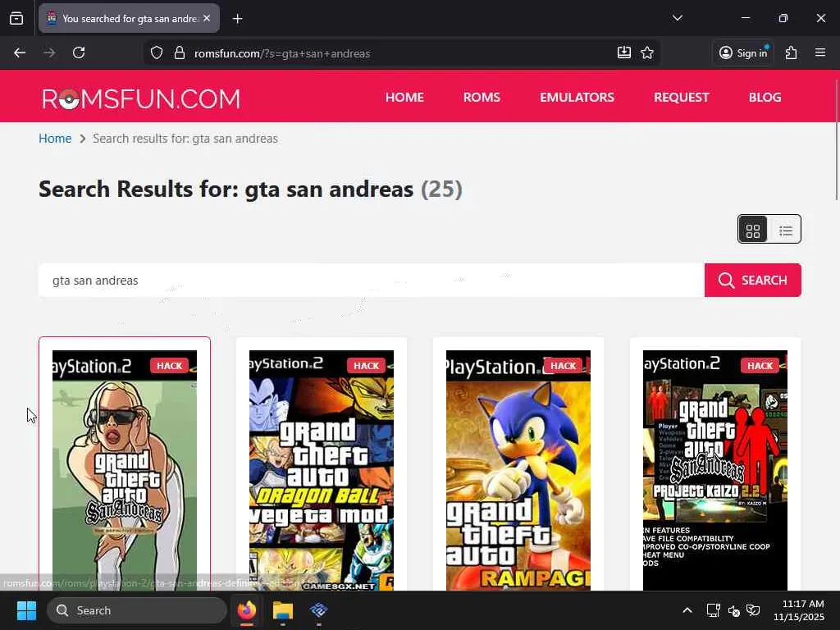
Task: Open the display tray icon
Action: tap(713, 610)
